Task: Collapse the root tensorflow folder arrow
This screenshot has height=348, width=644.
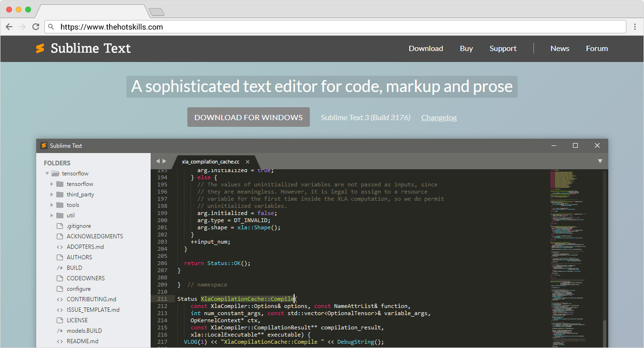Action: 47,174
